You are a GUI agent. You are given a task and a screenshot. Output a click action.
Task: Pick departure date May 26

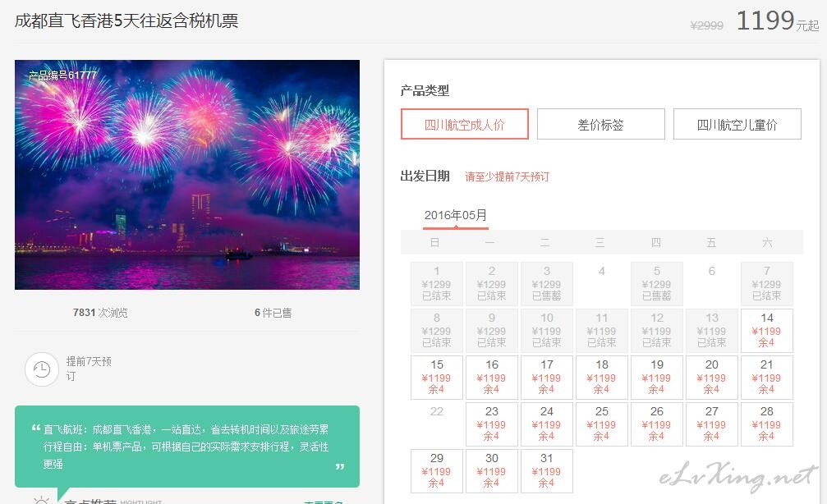(657, 424)
